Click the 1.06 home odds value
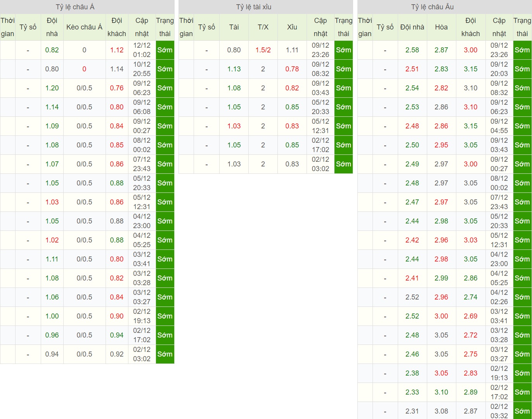 pos(52,297)
